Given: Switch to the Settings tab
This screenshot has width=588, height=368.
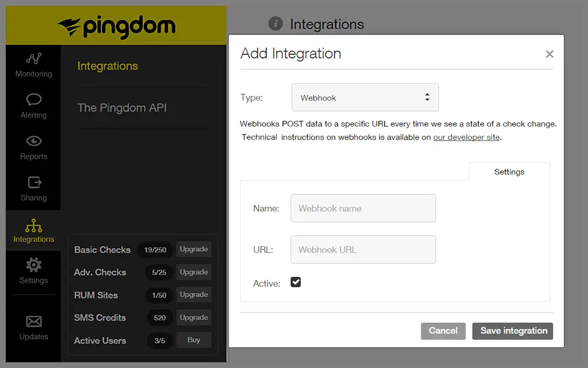Looking at the screenshot, I should point(509,171).
